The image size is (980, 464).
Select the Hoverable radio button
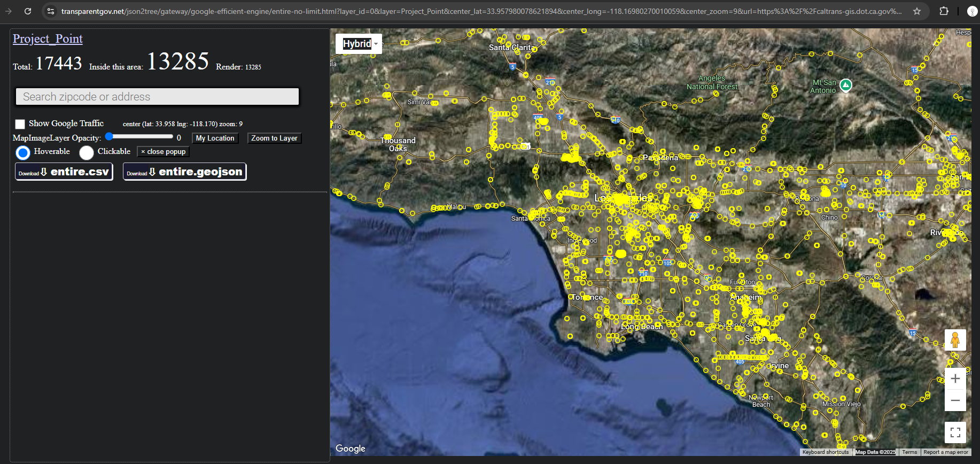pyautogui.click(x=23, y=153)
